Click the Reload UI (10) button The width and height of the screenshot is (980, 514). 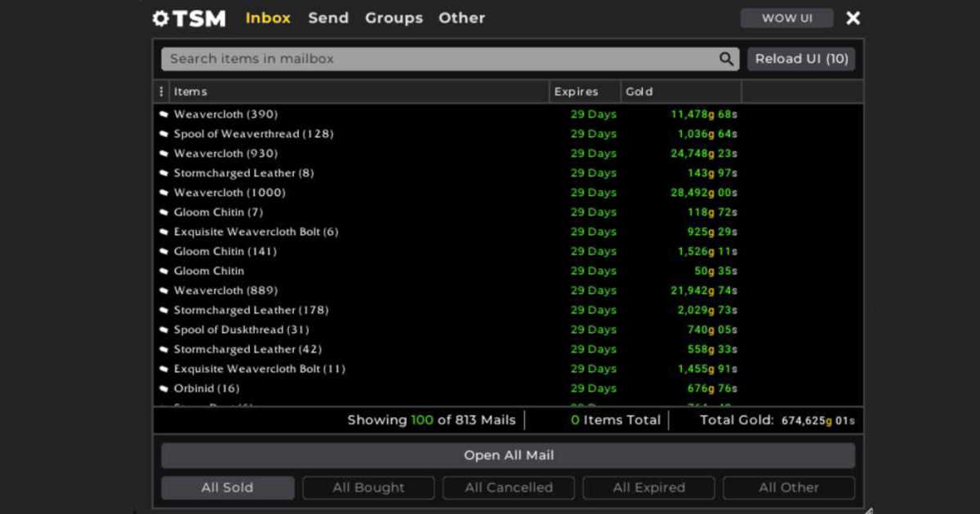[801, 59]
